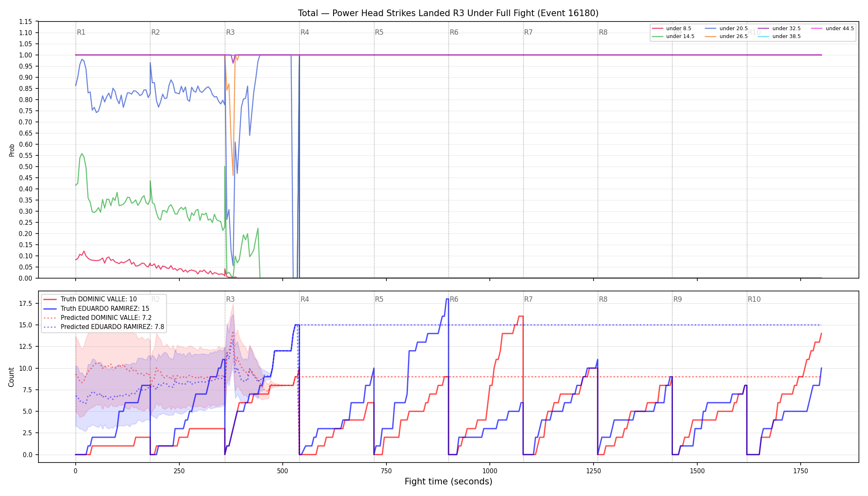Click the R1 round marker in probability chart
The width and height of the screenshot is (868, 496).
(x=81, y=32)
